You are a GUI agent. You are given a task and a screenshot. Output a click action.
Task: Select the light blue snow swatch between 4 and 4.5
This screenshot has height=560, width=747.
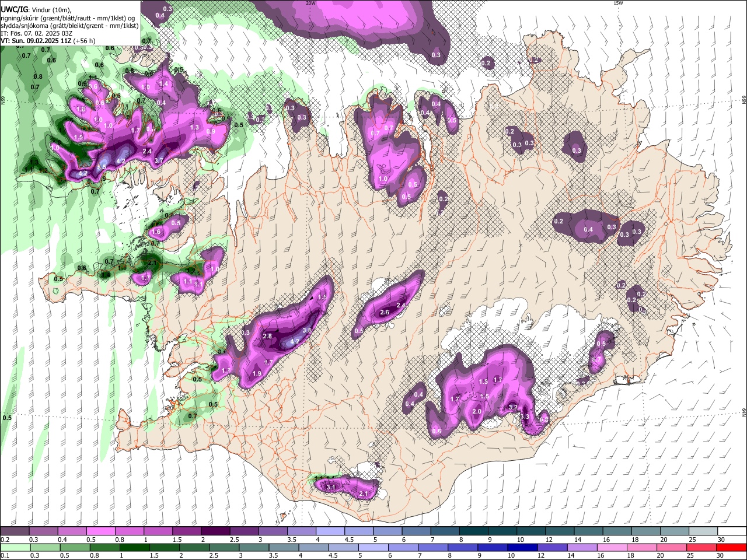[330, 531]
